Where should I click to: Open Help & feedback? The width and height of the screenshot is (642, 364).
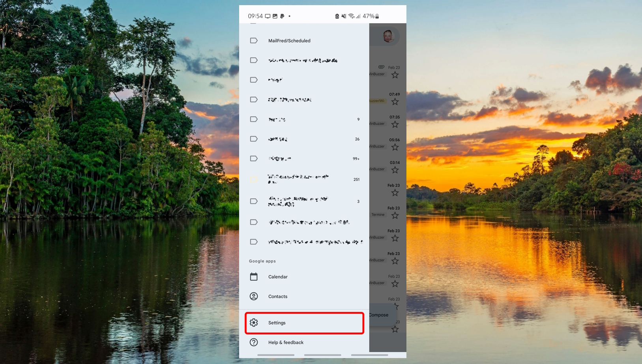(304, 342)
